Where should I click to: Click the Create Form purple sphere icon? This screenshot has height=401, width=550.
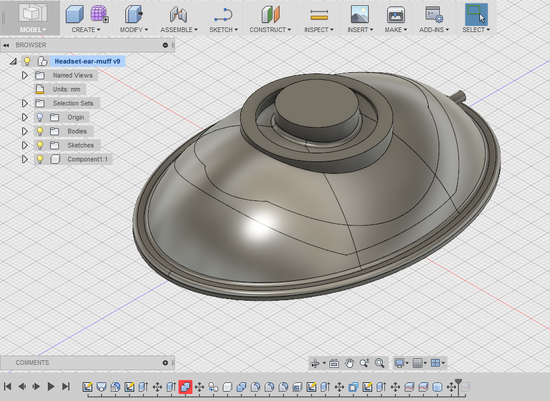click(x=99, y=14)
